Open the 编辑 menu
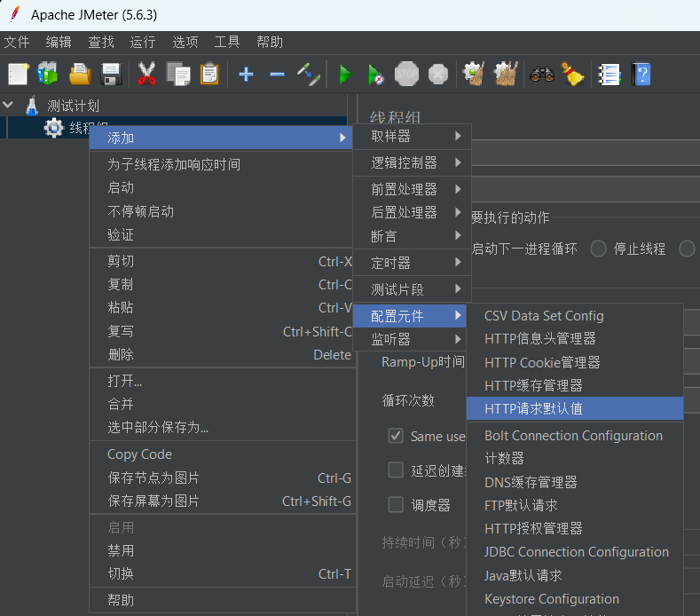700x616 pixels. pyautogui.click(x=59, y=42)
